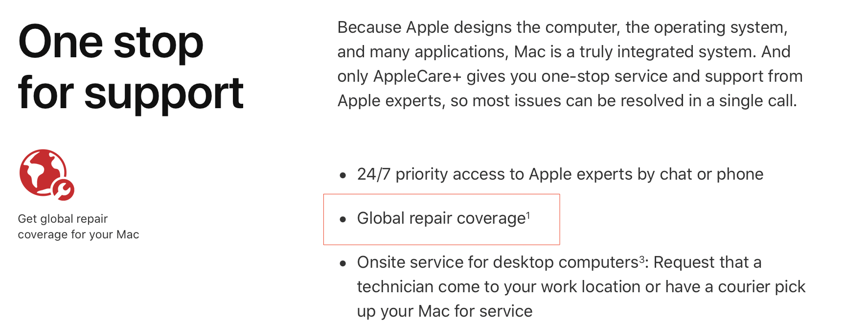Click the "Apple experts, so most issues" line
This screenshot has width=868, height=326.
pos(567,101)
